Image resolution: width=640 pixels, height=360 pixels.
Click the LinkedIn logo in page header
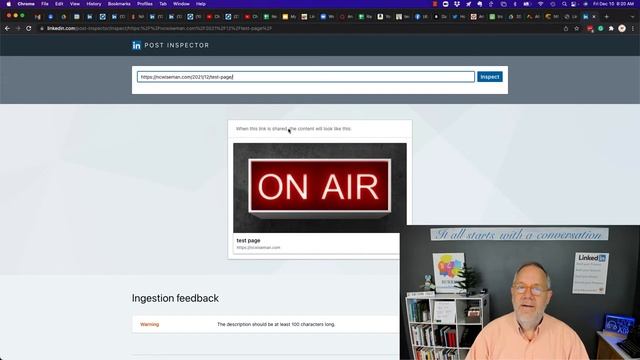pyautogui.click(x=136, y=45)
